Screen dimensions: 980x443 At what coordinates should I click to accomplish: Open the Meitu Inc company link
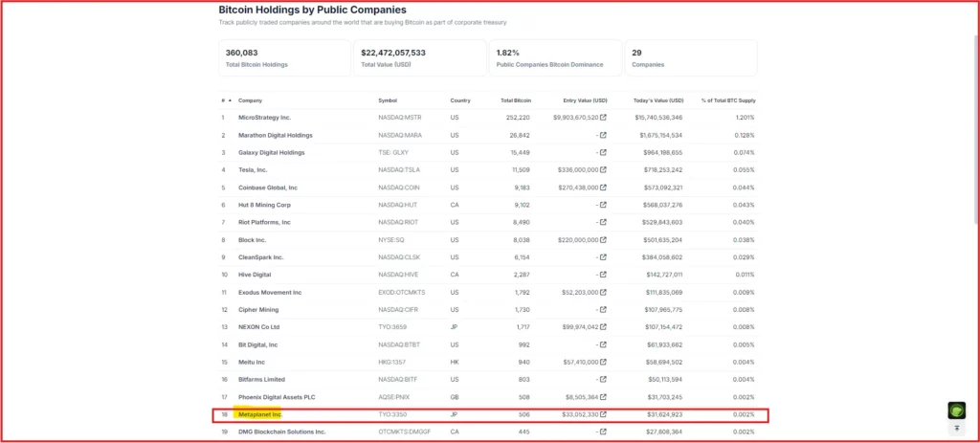252,362
